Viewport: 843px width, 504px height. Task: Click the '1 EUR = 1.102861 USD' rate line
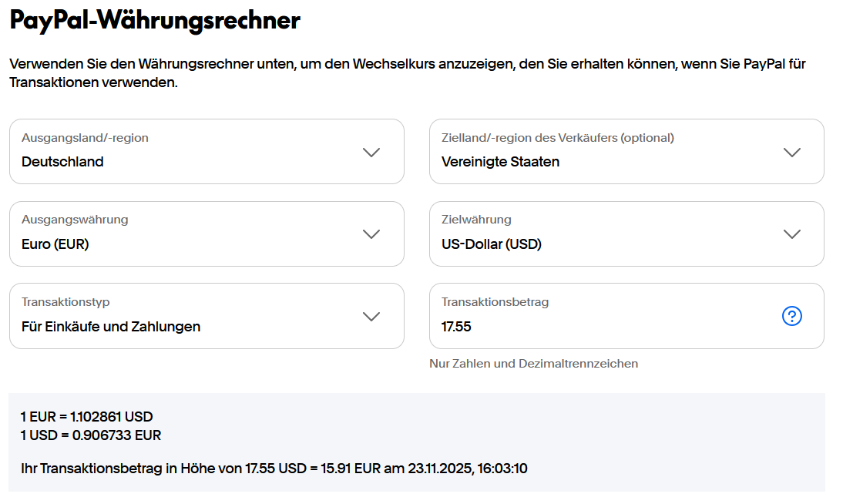87,417
